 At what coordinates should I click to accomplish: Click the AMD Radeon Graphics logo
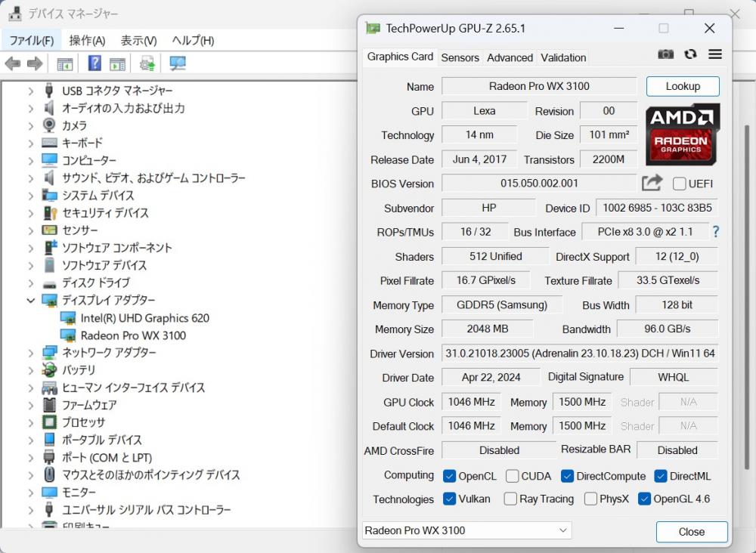(682, 134)
